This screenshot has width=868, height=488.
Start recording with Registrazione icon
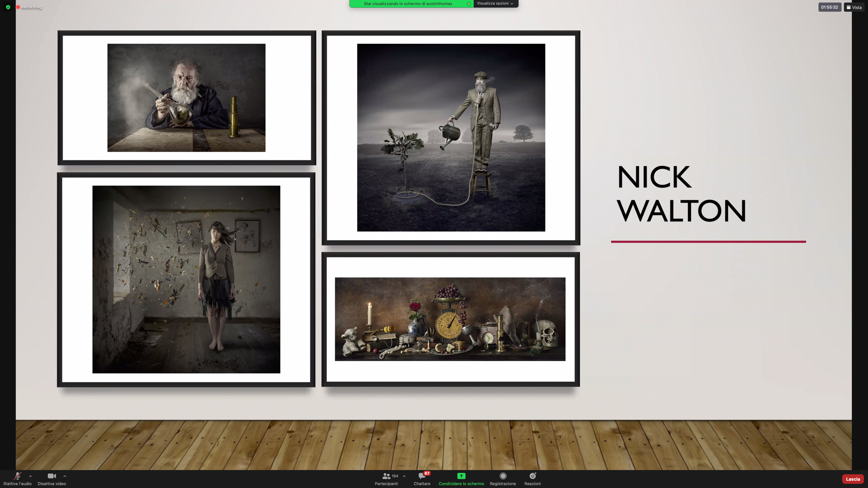click(x=503, y=476)
